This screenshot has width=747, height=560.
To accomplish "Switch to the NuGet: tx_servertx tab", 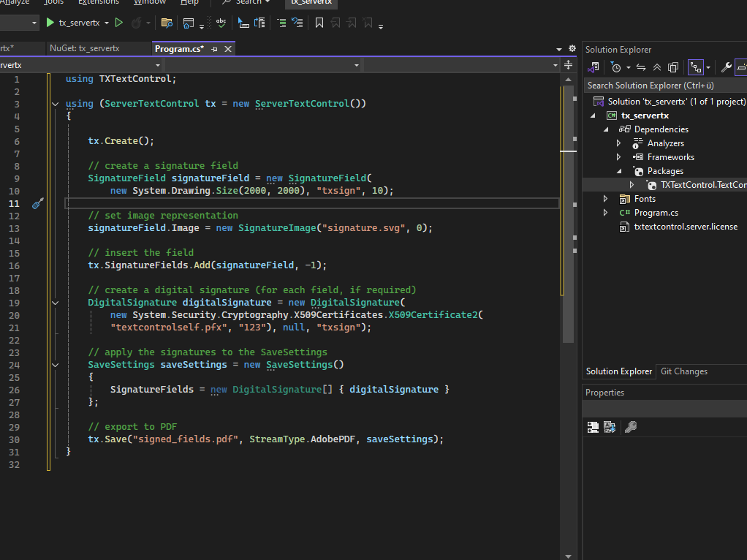I will coord(84,48).
